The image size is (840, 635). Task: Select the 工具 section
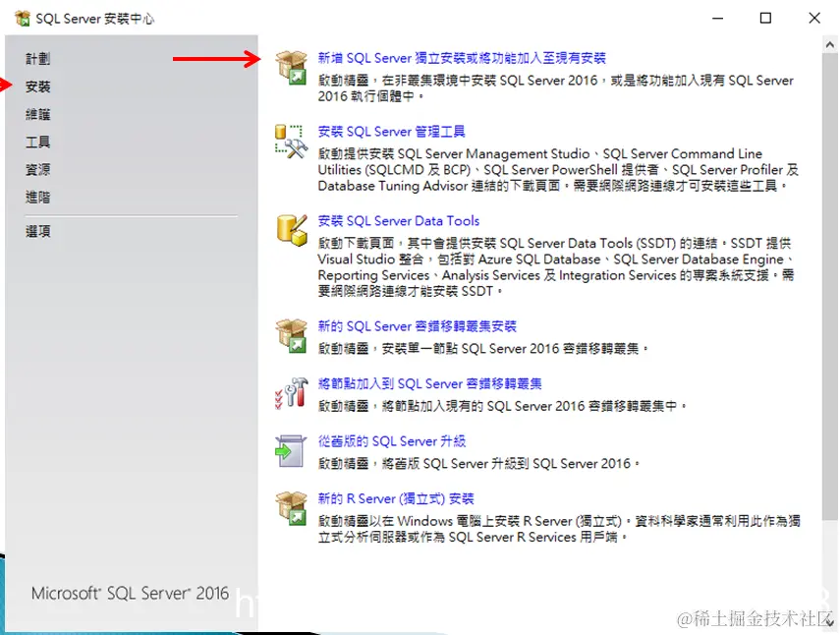pyautogui.click(x=37, y=141)
